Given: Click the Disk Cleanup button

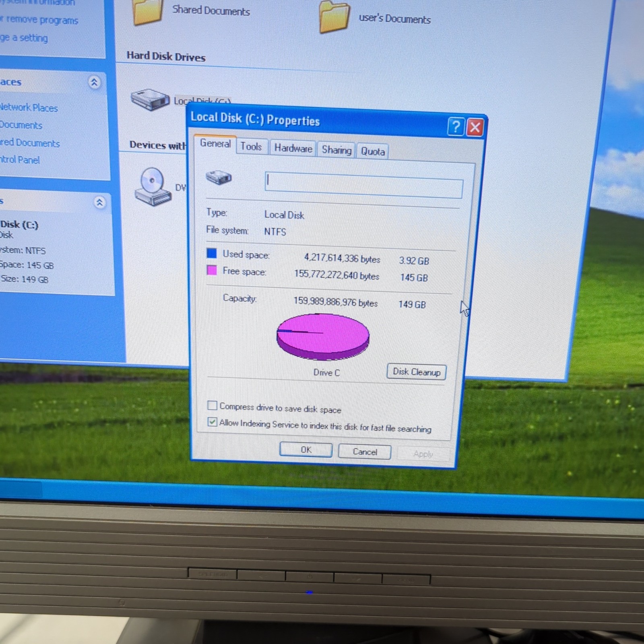Looking at the screenshot, I should click(417, 372).
